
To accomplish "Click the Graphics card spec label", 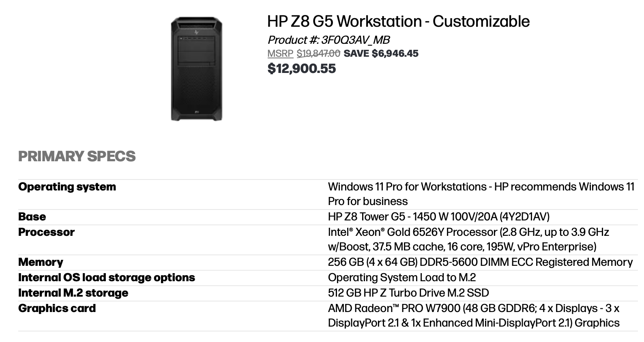I will (x=57, y=308).
